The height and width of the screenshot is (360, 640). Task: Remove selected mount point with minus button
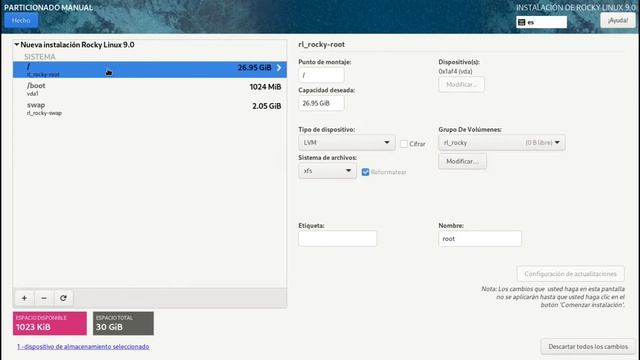click(x=44, y=298)
